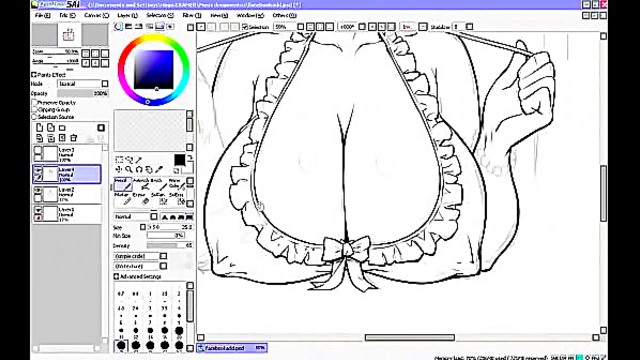Select the Pencil brush tool

tap(122, 184)
